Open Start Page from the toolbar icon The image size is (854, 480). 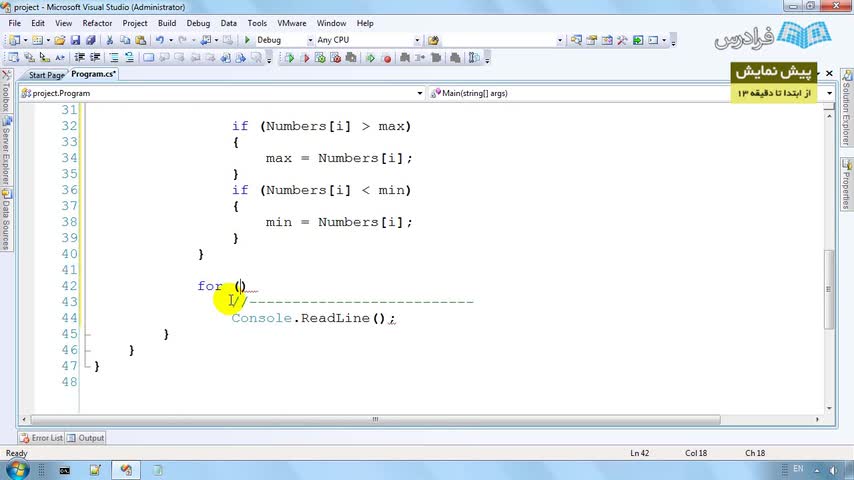[x=638, y=40]
